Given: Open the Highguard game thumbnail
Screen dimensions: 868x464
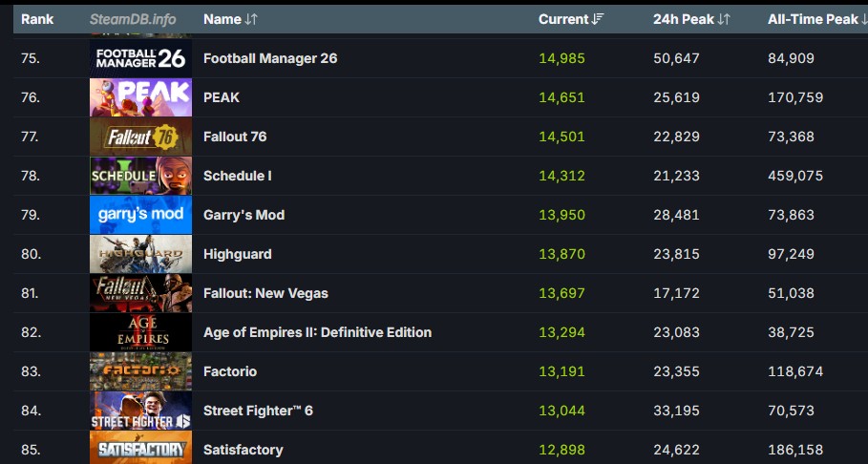Looking at the screenshot, I should pos(140,254).
